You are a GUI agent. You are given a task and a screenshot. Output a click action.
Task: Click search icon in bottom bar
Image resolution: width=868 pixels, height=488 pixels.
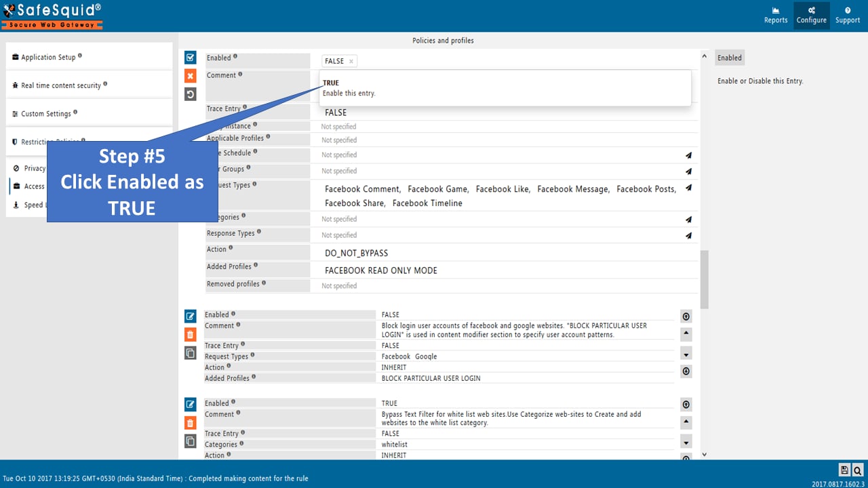(857, 470)
